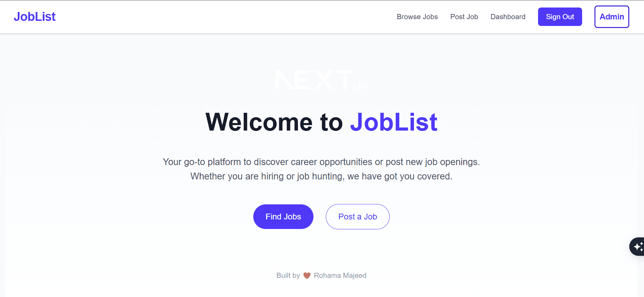Click the word 'Welcome' in the heading

(259, 122)
